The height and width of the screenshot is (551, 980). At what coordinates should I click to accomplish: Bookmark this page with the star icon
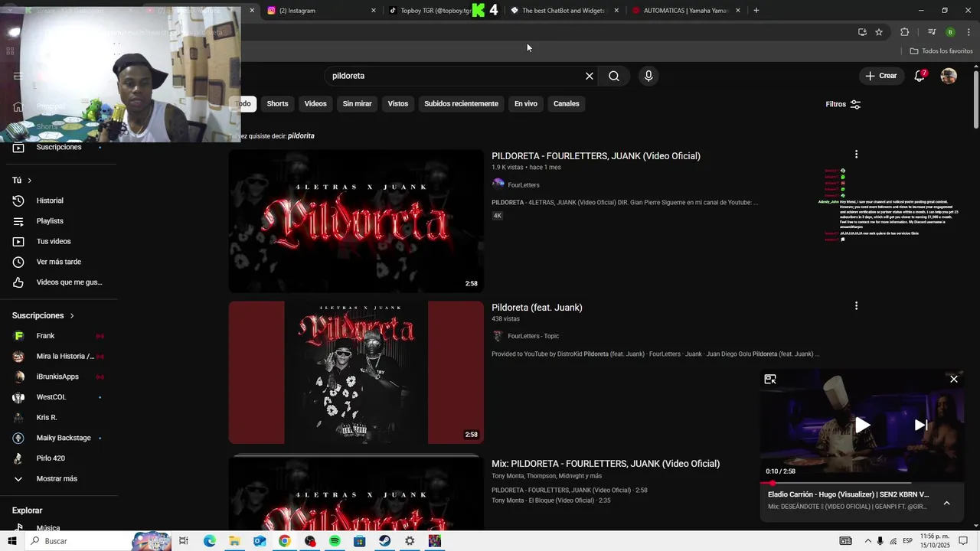[879, 32]
